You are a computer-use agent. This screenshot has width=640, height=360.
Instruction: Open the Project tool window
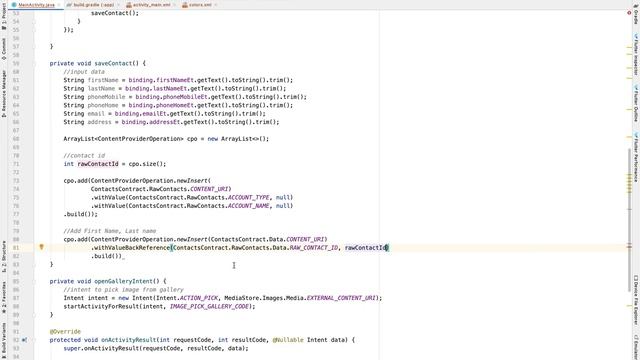click(4, 16)
